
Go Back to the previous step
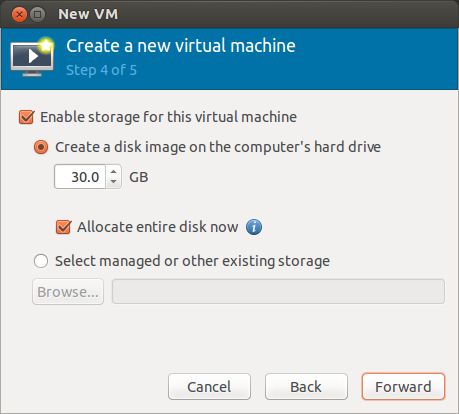[306, 387]
